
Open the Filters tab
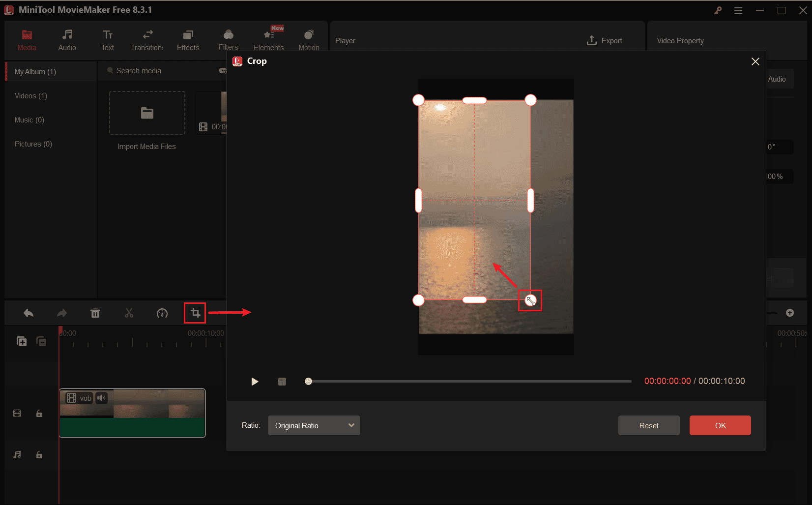click(228, 40)
